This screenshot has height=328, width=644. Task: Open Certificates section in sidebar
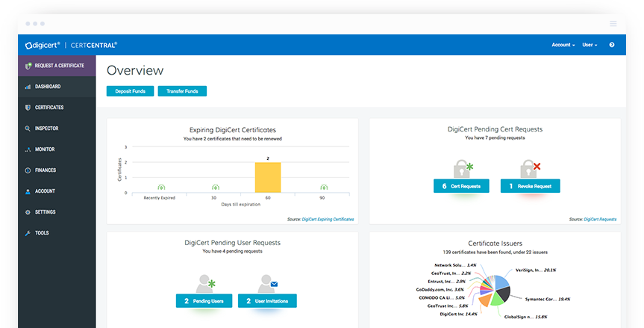coord(57,108)
